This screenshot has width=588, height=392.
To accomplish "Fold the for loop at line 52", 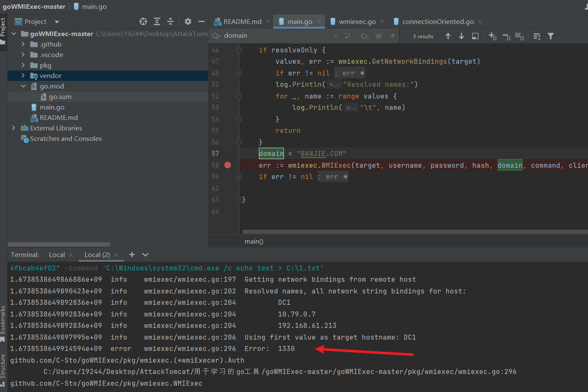I will coord(239,96).
